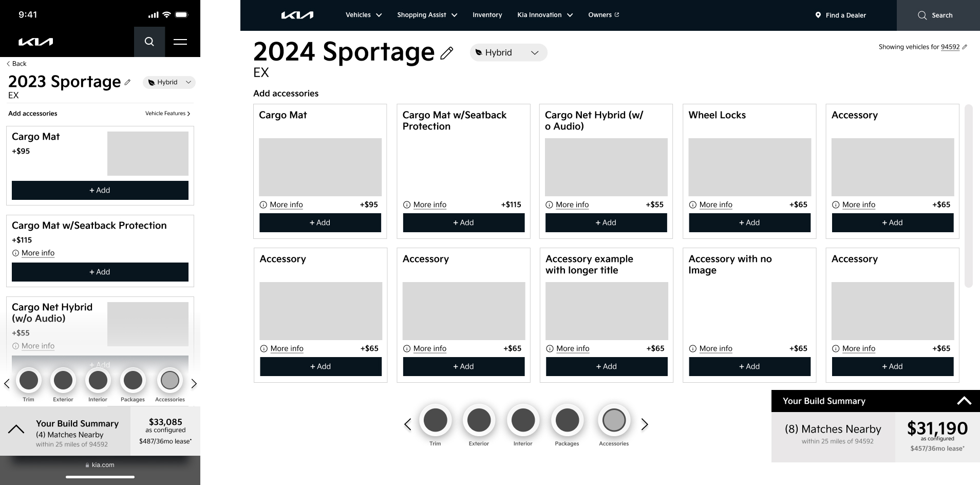Add the Wheel Locks accessory
980x485 pixels.
point(749,222)
